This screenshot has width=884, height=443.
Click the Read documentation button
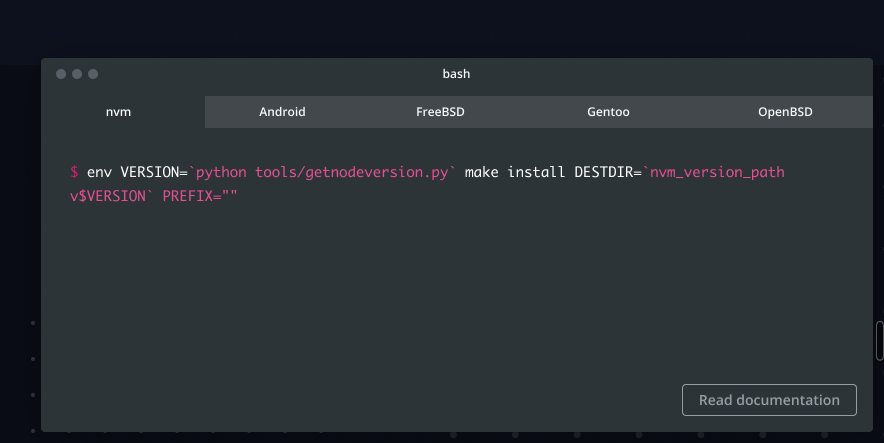[769, 400]
